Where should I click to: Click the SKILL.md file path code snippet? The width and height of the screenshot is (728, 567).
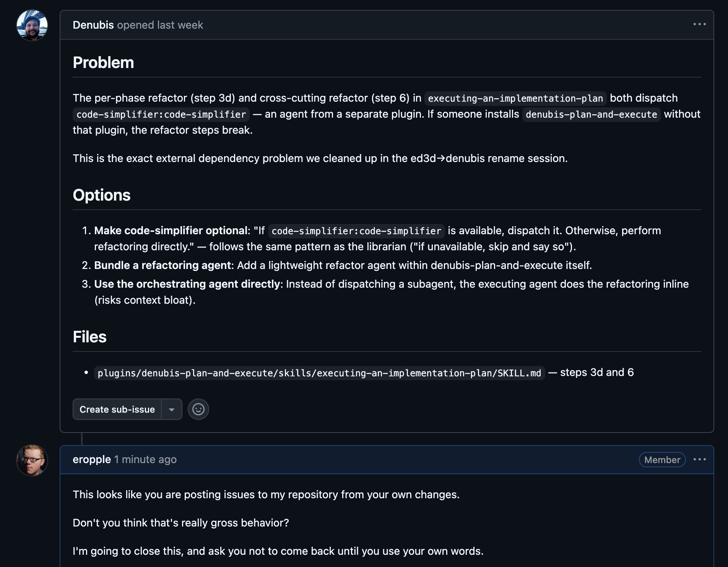[x=319, y=373]
